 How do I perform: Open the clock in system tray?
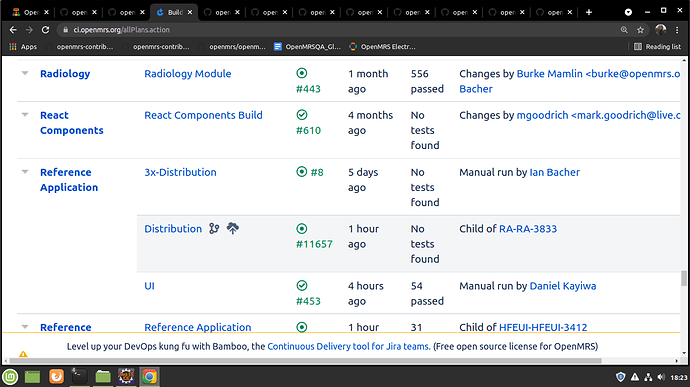[x=679, y=377]
